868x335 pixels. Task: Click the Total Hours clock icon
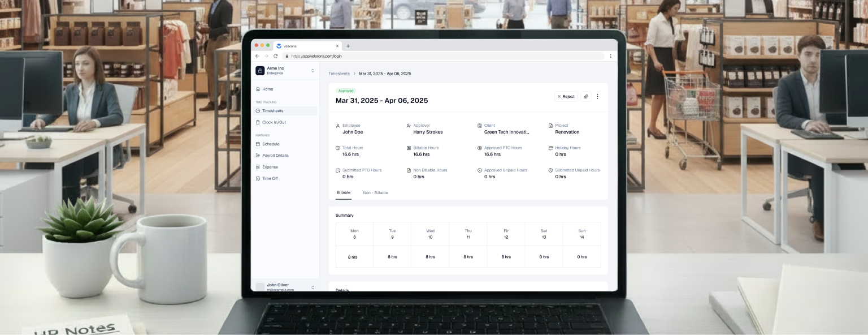(x=338, y=148)
